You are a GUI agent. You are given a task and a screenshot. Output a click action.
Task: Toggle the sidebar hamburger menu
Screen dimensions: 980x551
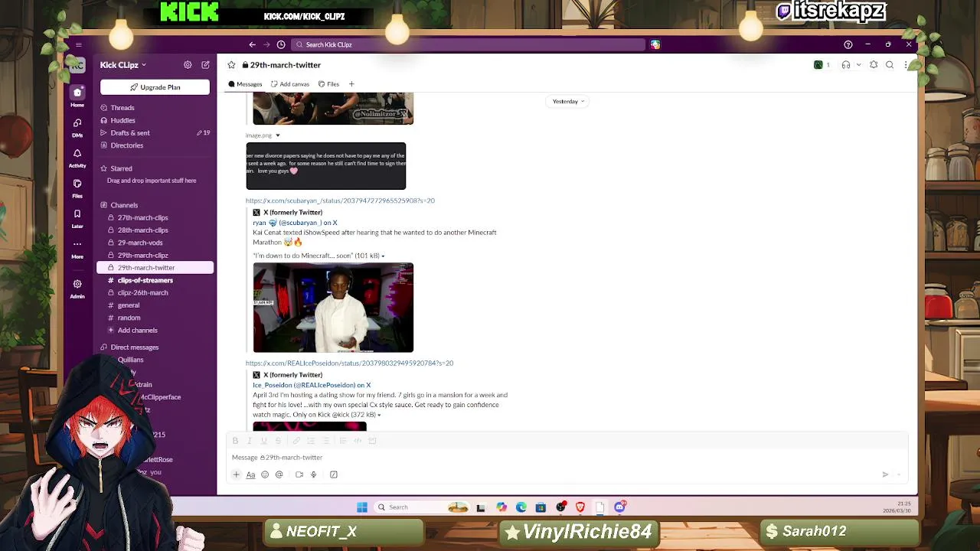pyautogui.click(x=78, y=44)
